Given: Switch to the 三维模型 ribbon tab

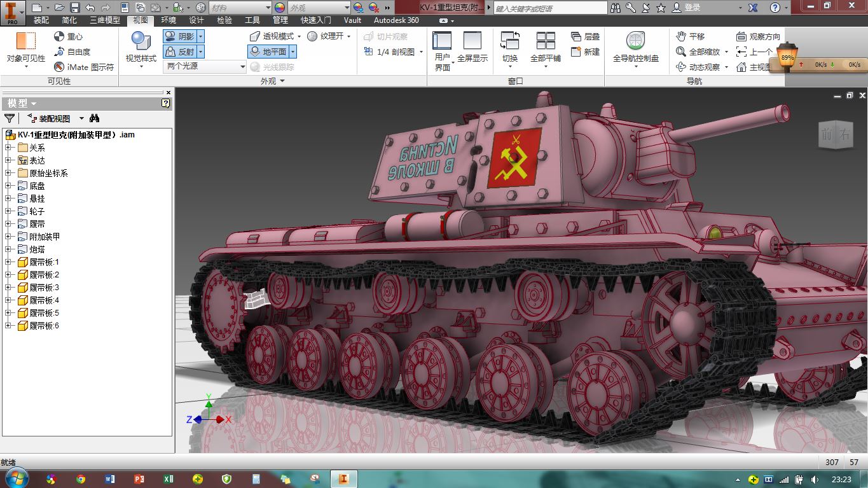Looking at the screenshot, I should click(105, 20).
